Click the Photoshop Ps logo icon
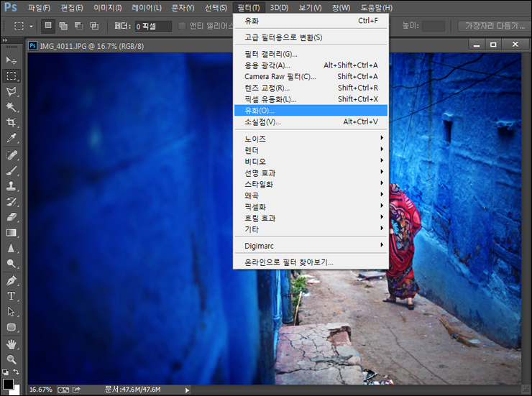 click(10, 7)
